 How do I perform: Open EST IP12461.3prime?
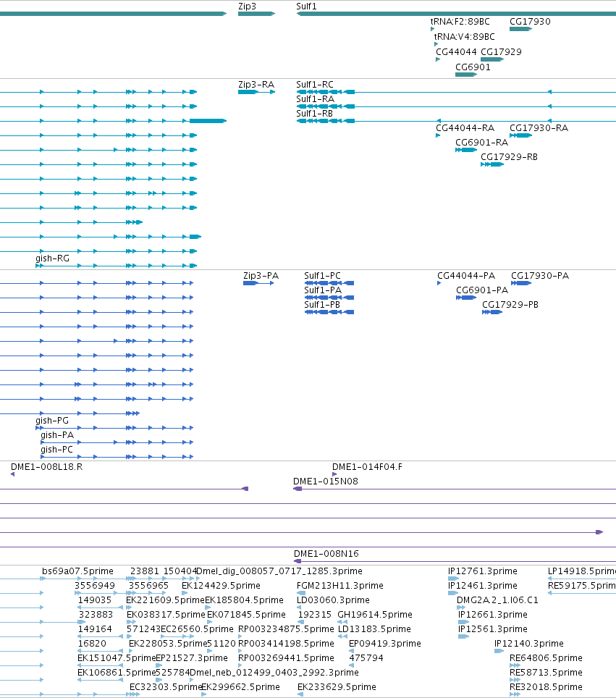click(x=483, y=585)
